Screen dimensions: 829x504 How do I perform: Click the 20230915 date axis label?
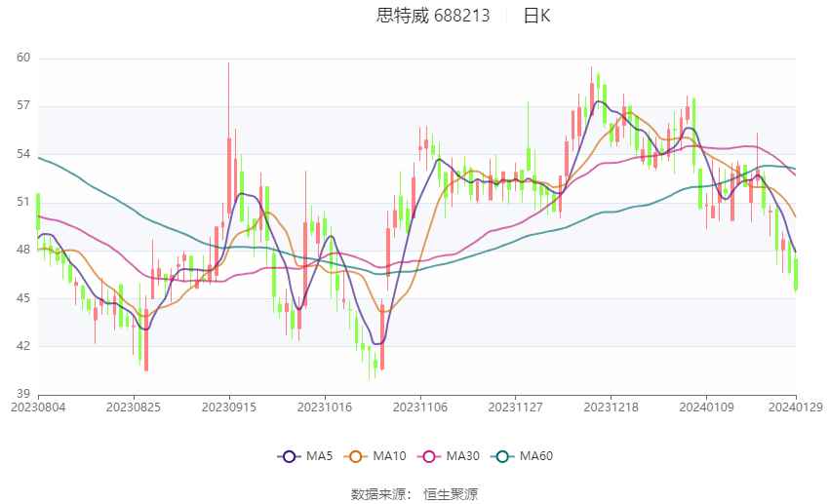pyautogui.click(x=229, y=407)
